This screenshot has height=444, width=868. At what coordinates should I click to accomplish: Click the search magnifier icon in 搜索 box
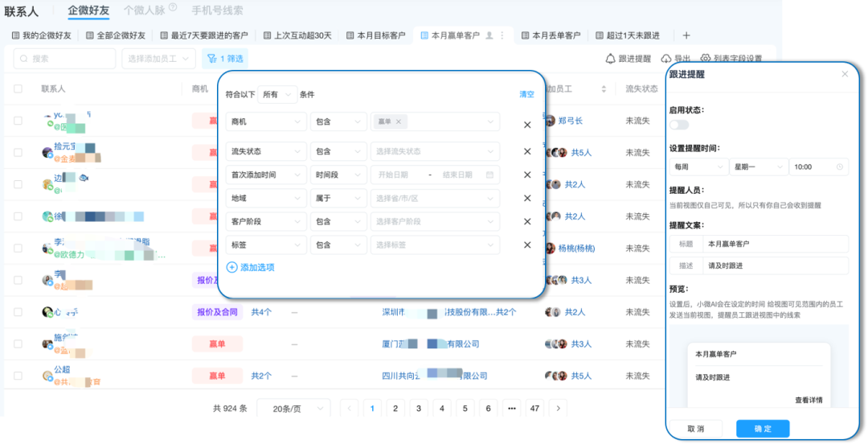(x=24, y=58)
